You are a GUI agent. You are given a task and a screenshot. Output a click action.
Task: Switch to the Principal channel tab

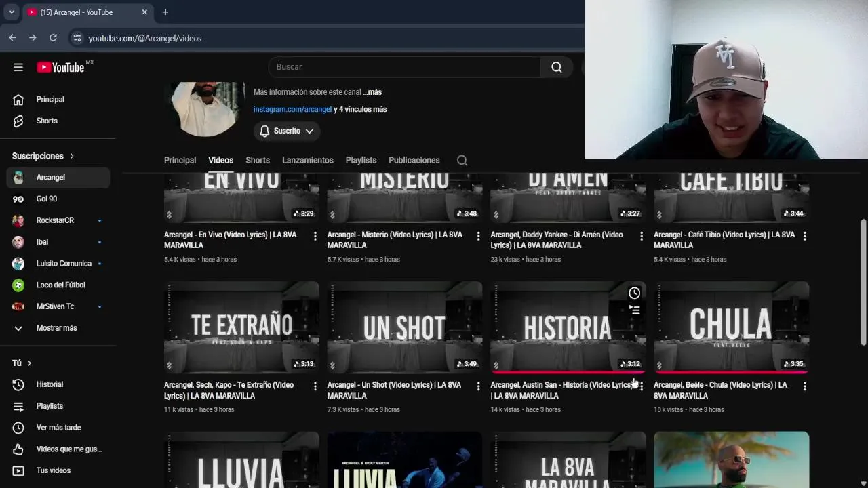(180, 161)
